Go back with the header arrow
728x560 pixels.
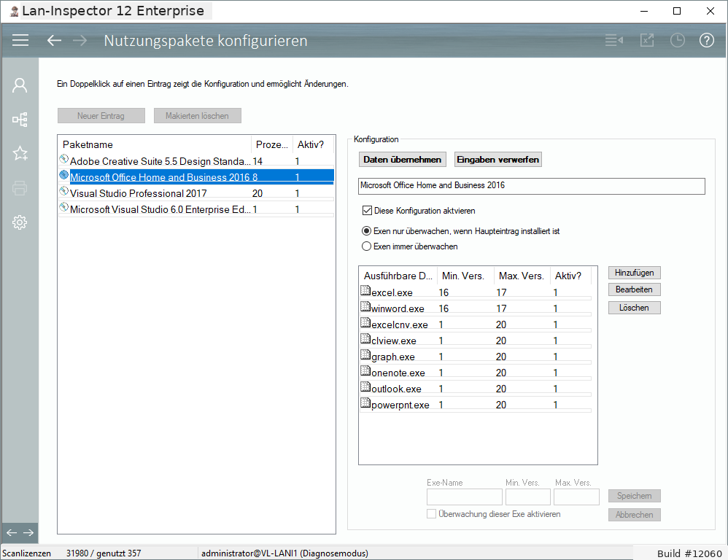pyautogui.click(x=54, y=40)
